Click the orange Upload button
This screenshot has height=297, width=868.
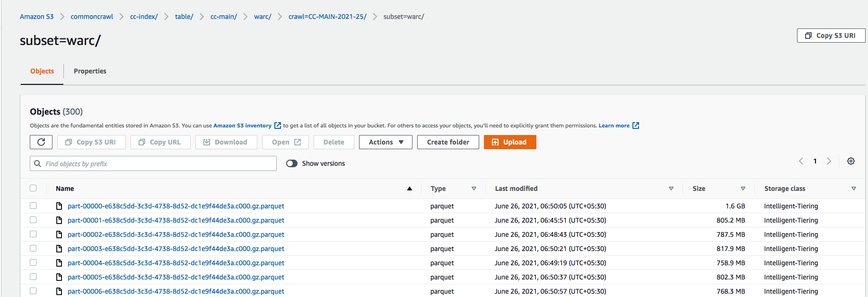click(510, 142)
